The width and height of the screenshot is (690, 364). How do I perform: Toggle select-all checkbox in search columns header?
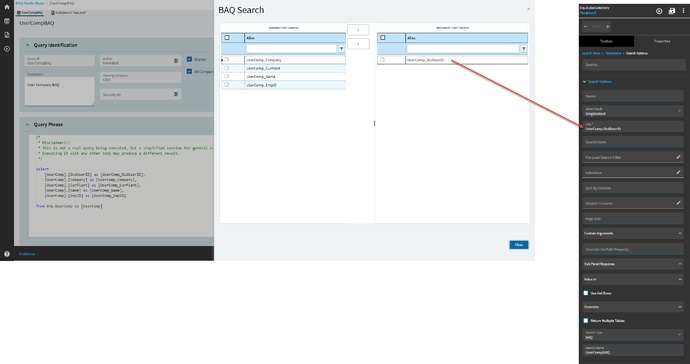(x=382, y=38)
